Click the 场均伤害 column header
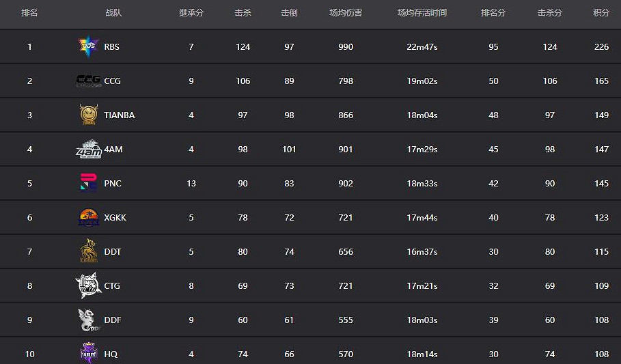The height and width of the screenshot is (364, 621). (x=346, y=13)
